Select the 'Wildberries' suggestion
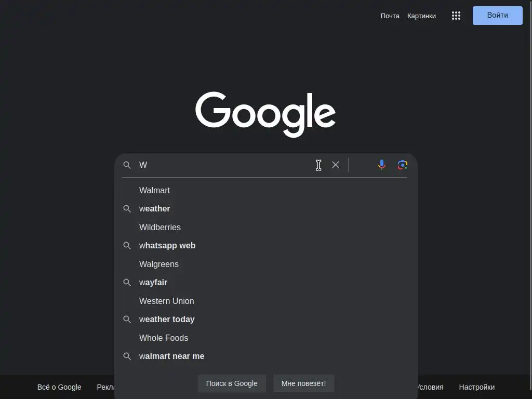The height and width of the screenshot is (399, 532). point(266,228)
